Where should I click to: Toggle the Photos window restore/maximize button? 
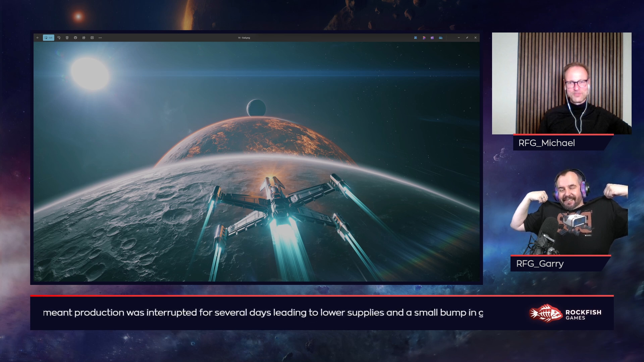pyautogui.click(x=467, y=38)
